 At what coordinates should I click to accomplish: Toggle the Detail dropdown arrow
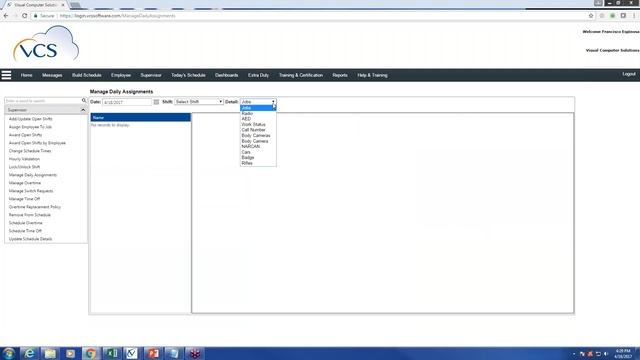[273, 102]
